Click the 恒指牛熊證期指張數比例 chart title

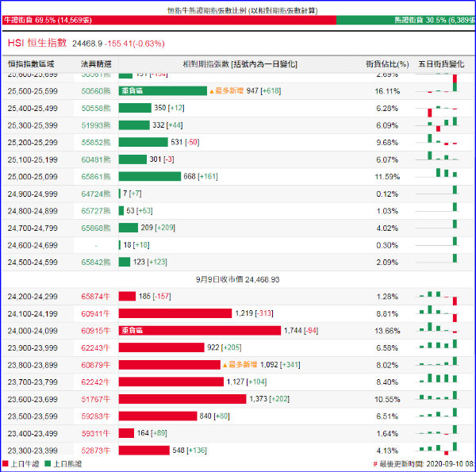[x=243, y=10]
